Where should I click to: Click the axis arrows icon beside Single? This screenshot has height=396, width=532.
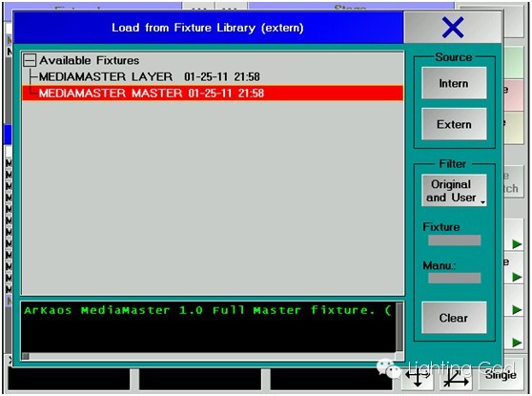tap(457, 378)
